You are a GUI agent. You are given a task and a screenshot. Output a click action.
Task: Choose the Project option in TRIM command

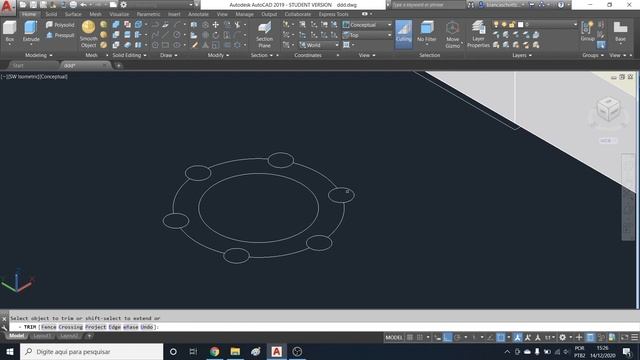pyautogui.click(x=96, y=327)
